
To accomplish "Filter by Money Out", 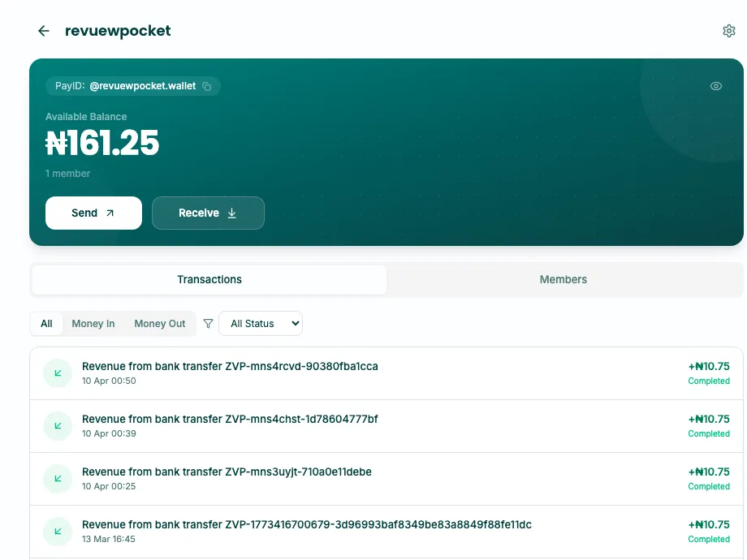I will coord(160,324).
